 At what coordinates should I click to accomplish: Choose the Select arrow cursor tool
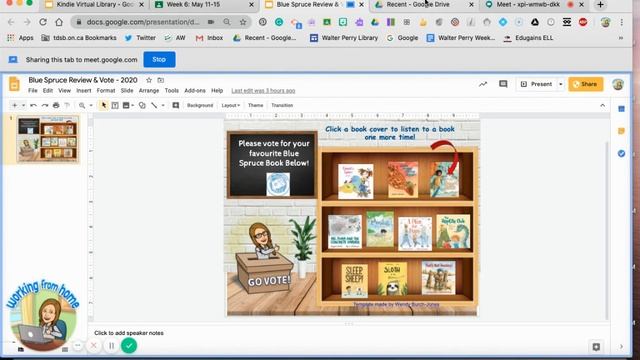point(104,105)
